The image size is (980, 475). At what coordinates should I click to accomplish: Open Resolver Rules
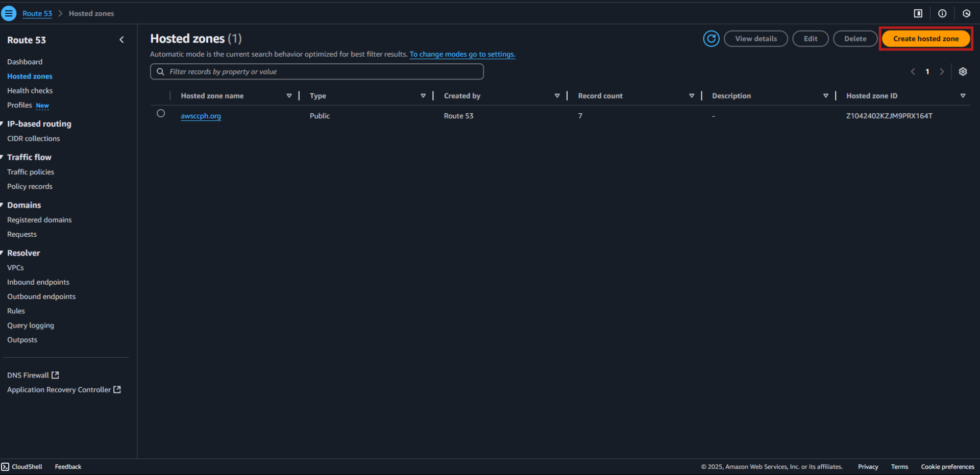[16, 311]
